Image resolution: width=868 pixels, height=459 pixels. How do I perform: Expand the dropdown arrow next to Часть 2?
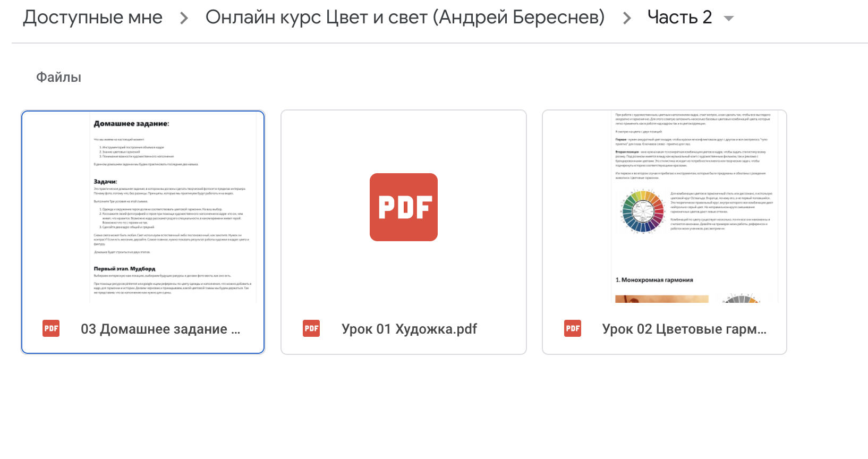tap(729, 18)
